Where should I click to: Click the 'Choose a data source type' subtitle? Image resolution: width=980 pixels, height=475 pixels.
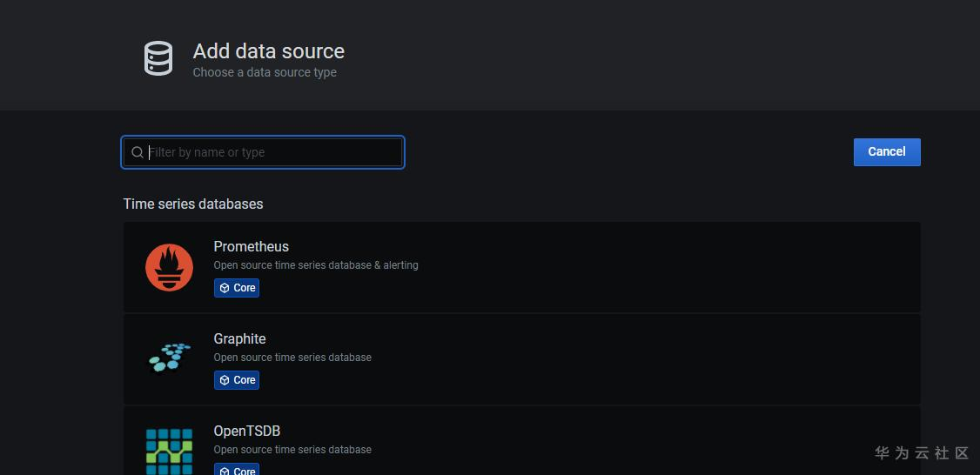tap(265, 73)
